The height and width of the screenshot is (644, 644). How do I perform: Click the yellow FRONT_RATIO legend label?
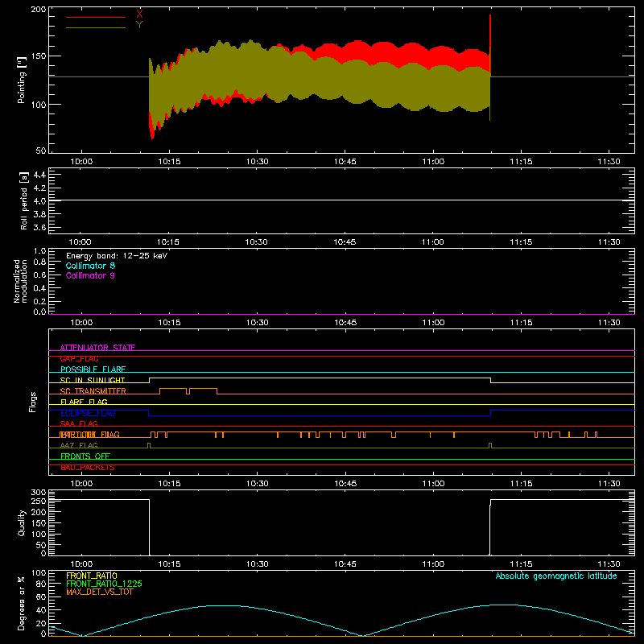[92, 576]
